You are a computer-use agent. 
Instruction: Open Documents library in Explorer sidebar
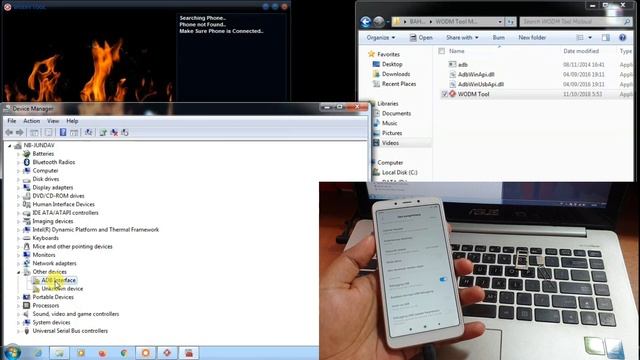(x=396, y=113)
